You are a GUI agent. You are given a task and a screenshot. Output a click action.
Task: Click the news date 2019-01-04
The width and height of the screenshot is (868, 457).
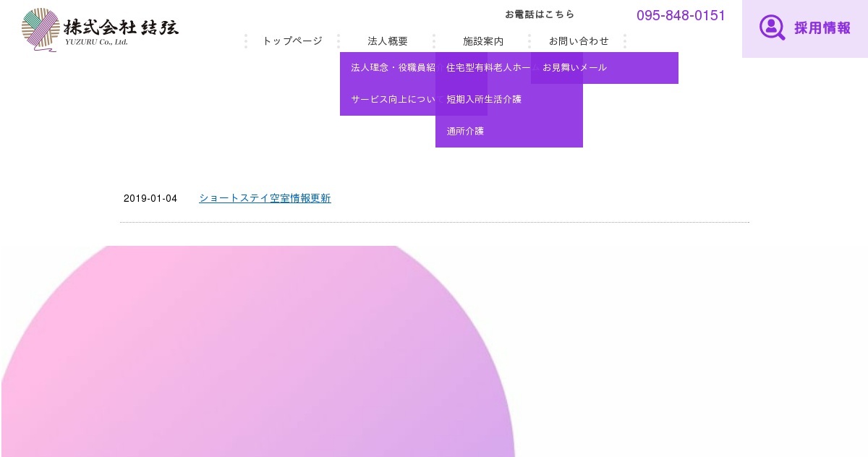point(150,199)
